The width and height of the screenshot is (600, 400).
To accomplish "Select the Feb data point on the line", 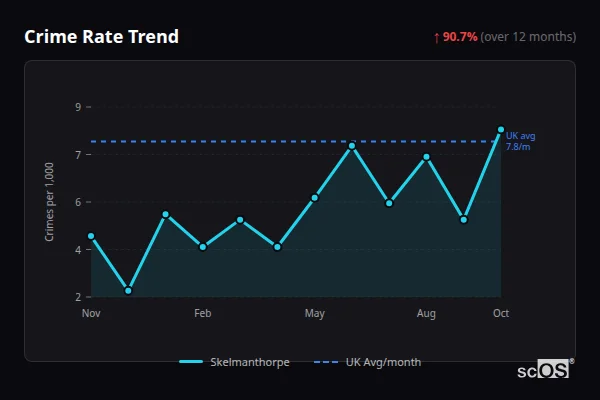I will coord(203,247).
